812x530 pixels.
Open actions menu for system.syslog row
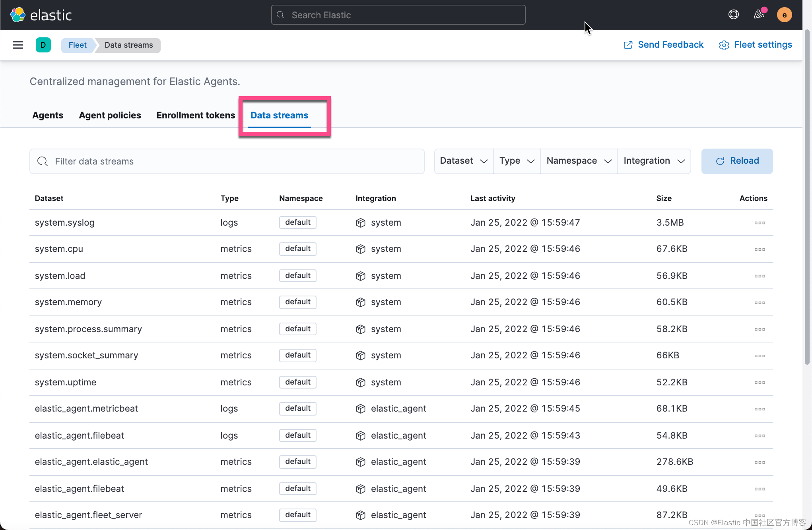tap(760, 223)
